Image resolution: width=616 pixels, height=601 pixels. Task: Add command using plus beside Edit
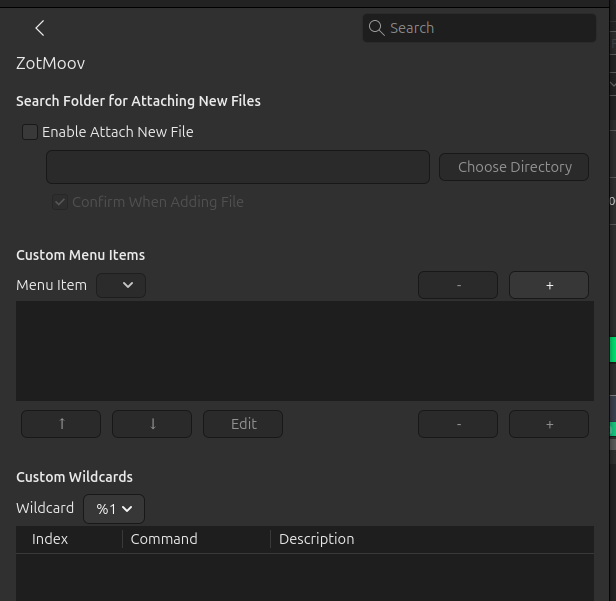[549, 424]
